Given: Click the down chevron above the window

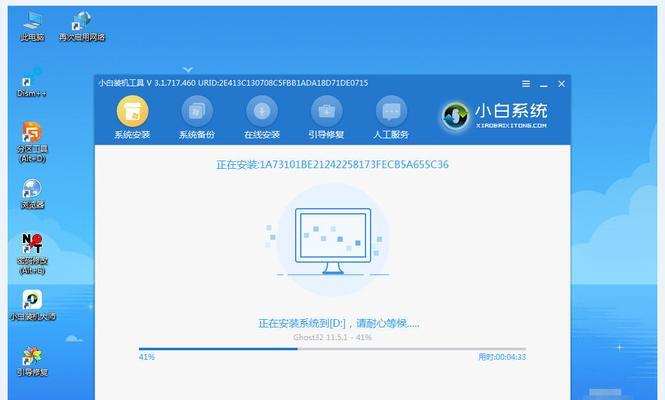Looking at the screenshot, I should click(188, 69).
